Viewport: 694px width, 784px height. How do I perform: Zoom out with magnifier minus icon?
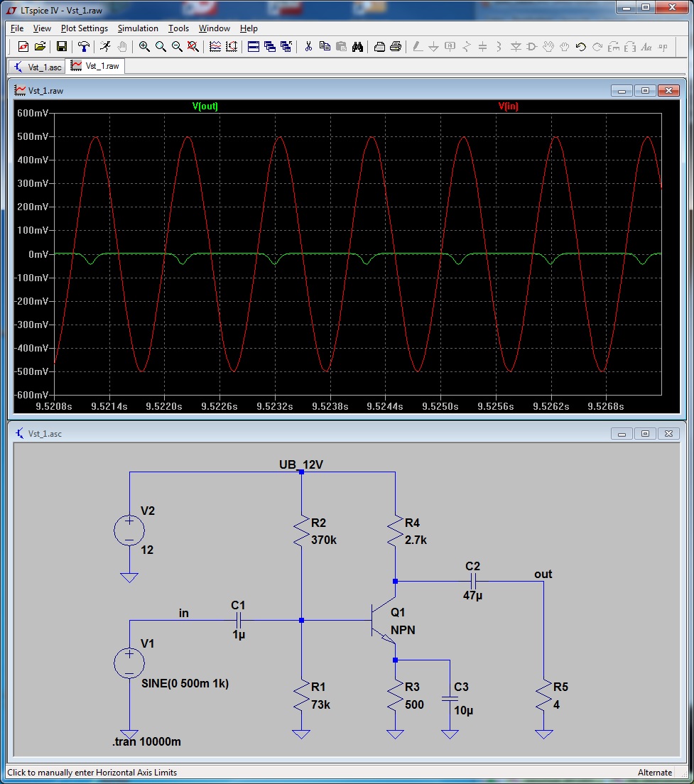coord(177,46)
